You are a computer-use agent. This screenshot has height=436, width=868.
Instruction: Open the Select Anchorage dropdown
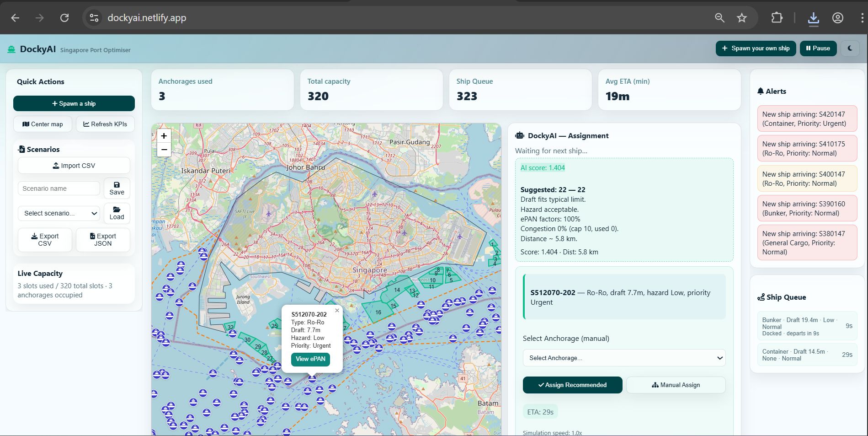tap(623, 357)
